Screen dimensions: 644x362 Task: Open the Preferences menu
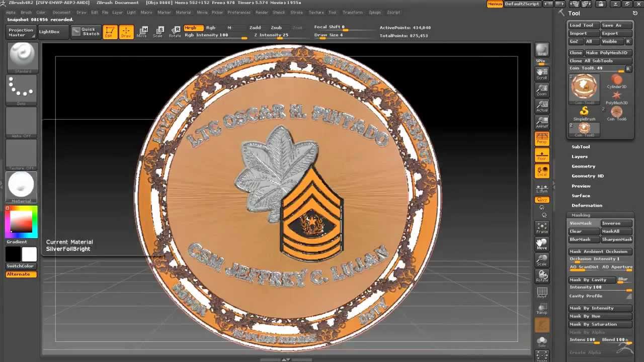tap(239, 12)
